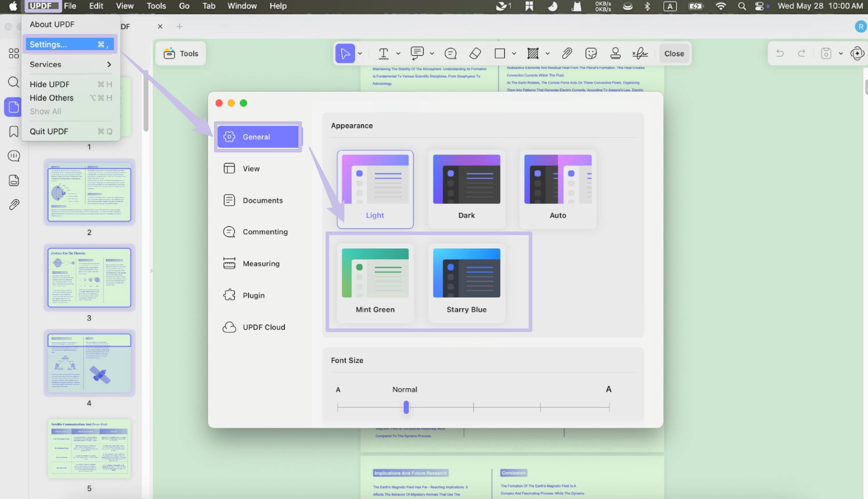Expand the Text tool dropdown arrow
The height and width of the screenshot is (499, 868).
tap(398, 54)
